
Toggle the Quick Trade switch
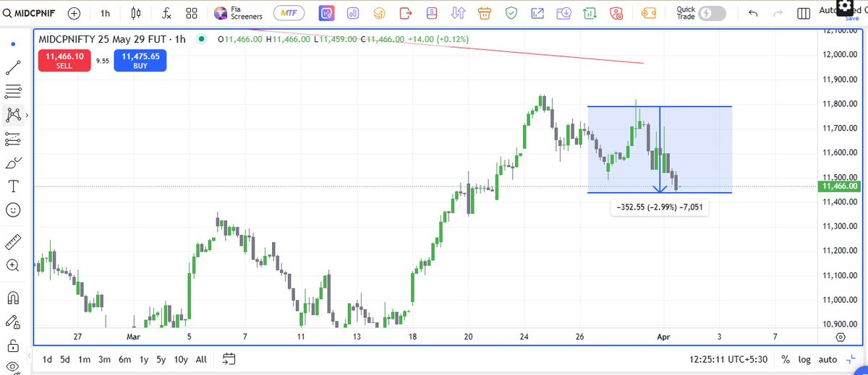point(713,13)
